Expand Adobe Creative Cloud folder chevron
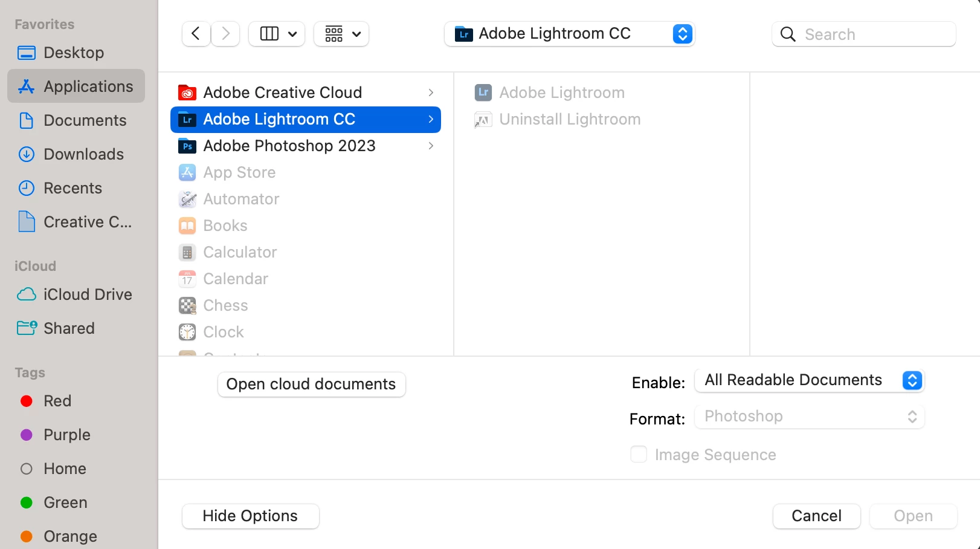The image size is (980, 549). [x=431, y=93]
